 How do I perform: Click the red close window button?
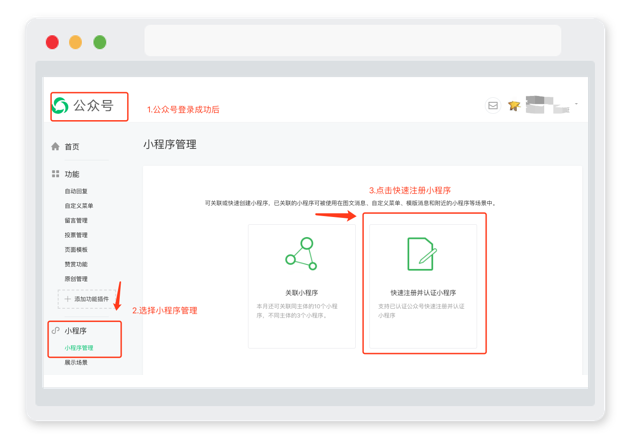coord(52,42)
